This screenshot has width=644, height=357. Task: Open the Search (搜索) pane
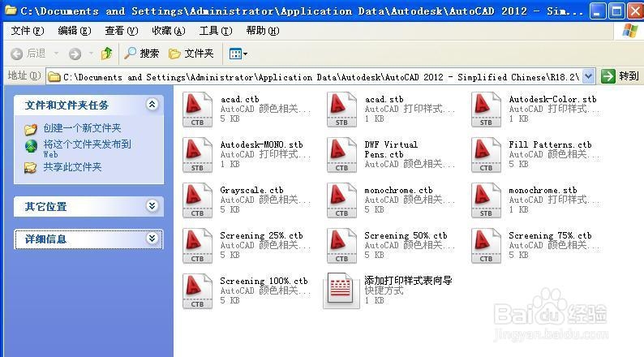pyautogui.click(x=141, y=54)
